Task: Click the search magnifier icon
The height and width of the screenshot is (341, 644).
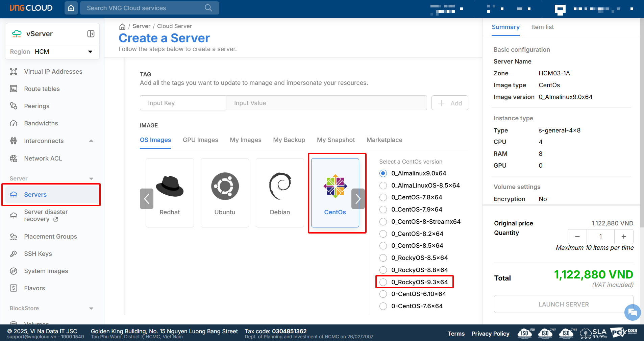Action: [208, 8]
